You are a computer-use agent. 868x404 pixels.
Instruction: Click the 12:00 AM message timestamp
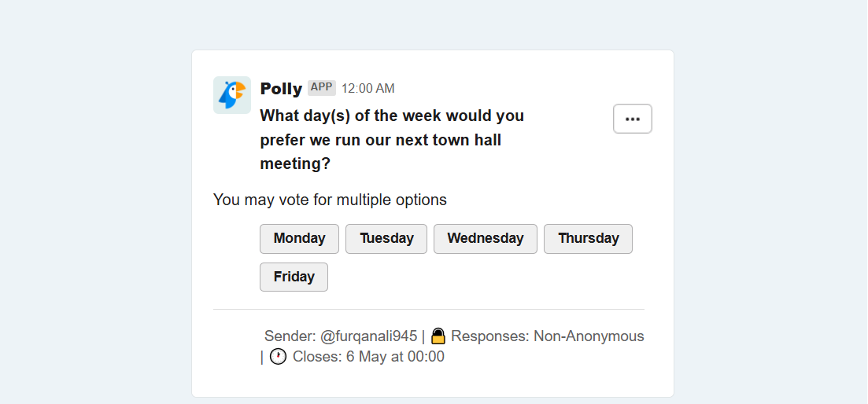[368, 89]
